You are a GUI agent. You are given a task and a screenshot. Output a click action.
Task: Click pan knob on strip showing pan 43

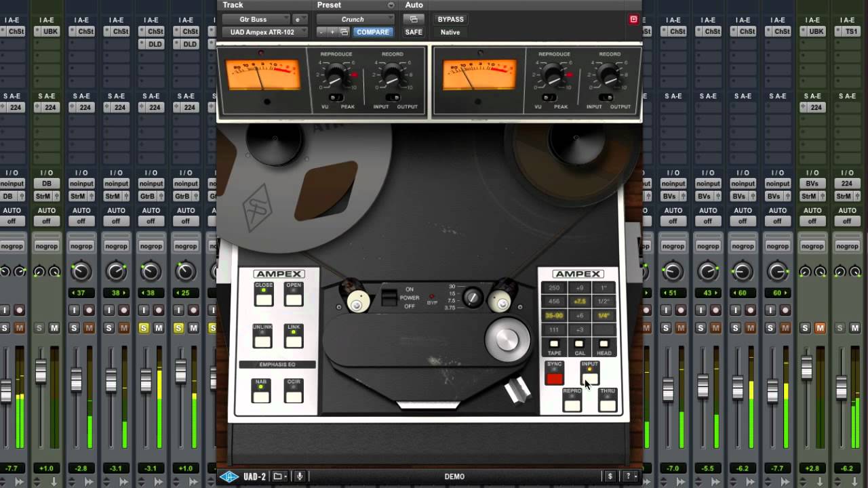point(708,272)
